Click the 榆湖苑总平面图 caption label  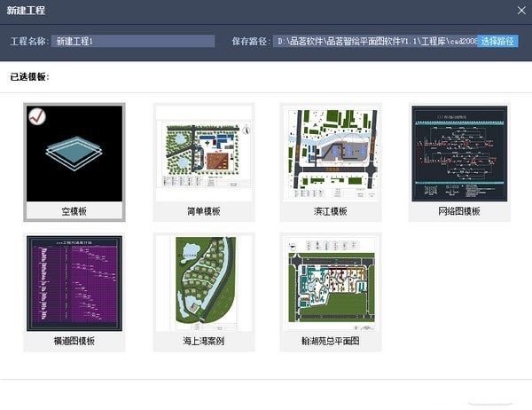click(331, 341)
